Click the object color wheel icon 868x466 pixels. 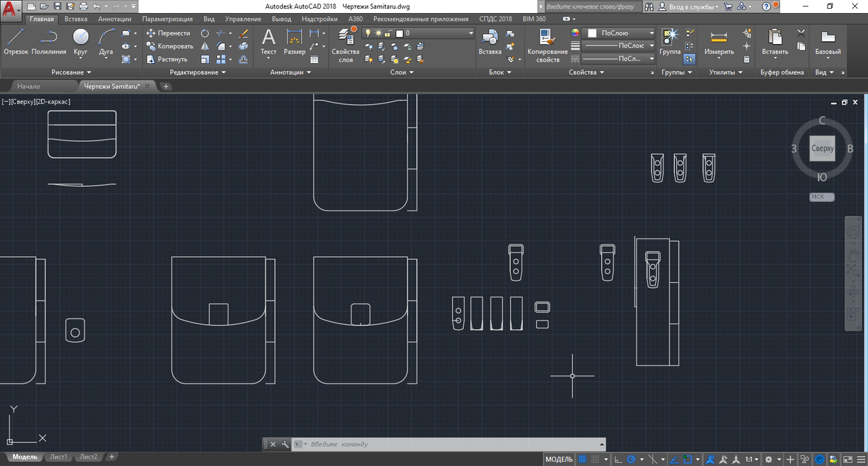point(576,33)
